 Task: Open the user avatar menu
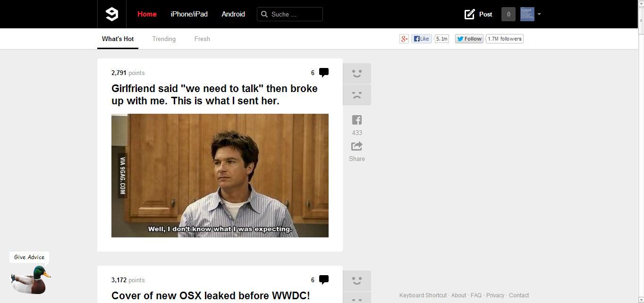click(x=527, y=14)
